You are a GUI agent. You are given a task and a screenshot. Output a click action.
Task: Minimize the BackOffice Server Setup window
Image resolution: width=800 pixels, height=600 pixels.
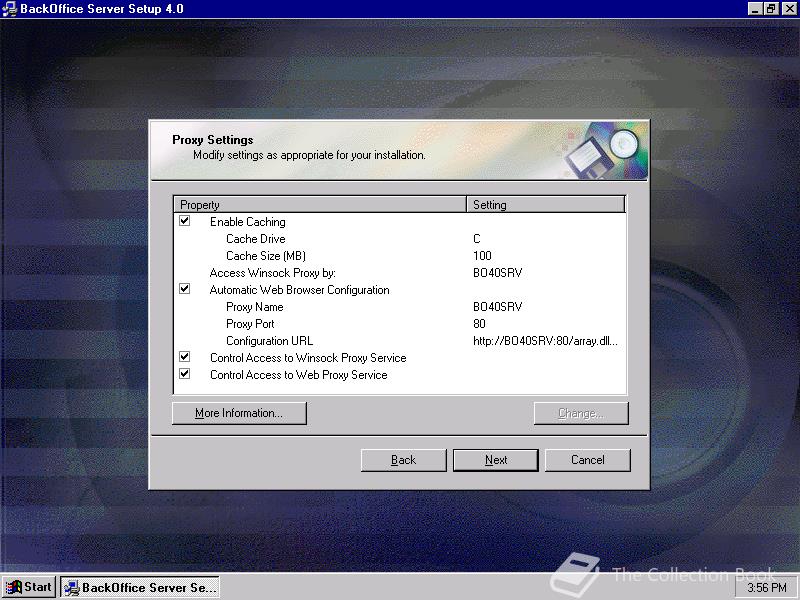tap(756, 9)
